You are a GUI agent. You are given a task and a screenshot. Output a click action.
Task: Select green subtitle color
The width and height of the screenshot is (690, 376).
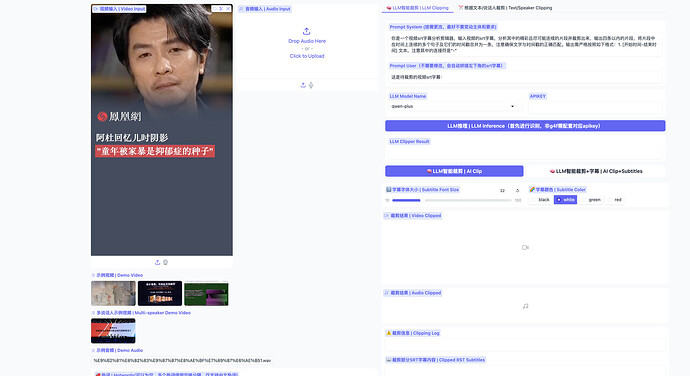(591, 200)
